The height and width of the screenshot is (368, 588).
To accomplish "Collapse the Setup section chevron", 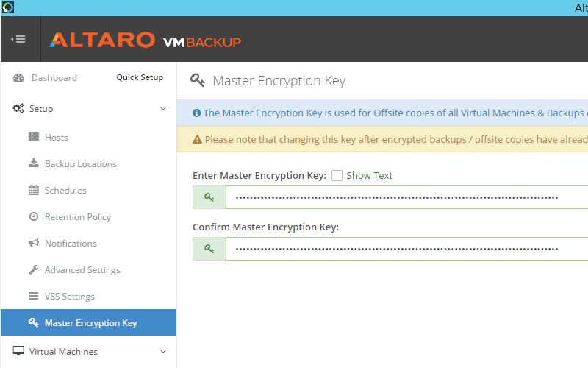I will click(x=163, y=109).
